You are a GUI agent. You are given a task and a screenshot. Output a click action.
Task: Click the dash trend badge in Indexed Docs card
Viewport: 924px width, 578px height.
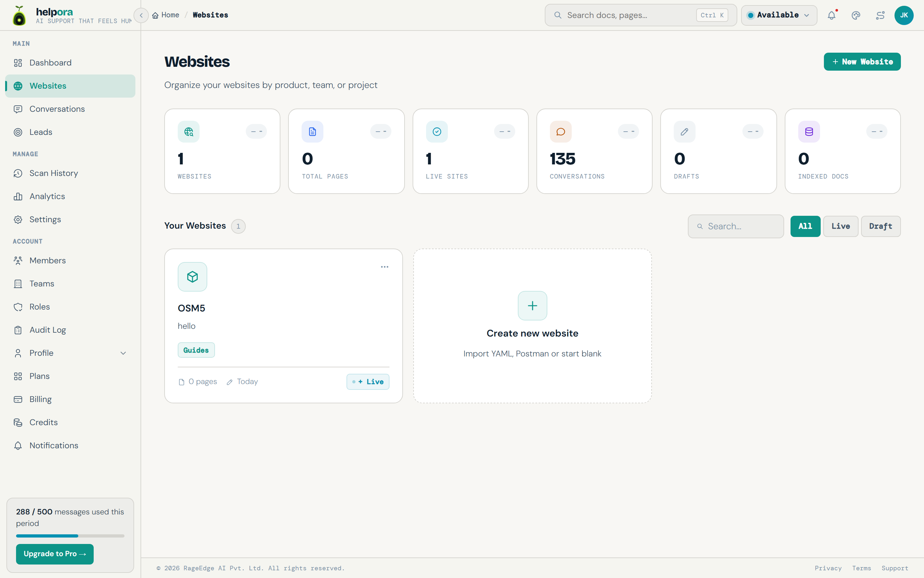[x=877, y=132]
